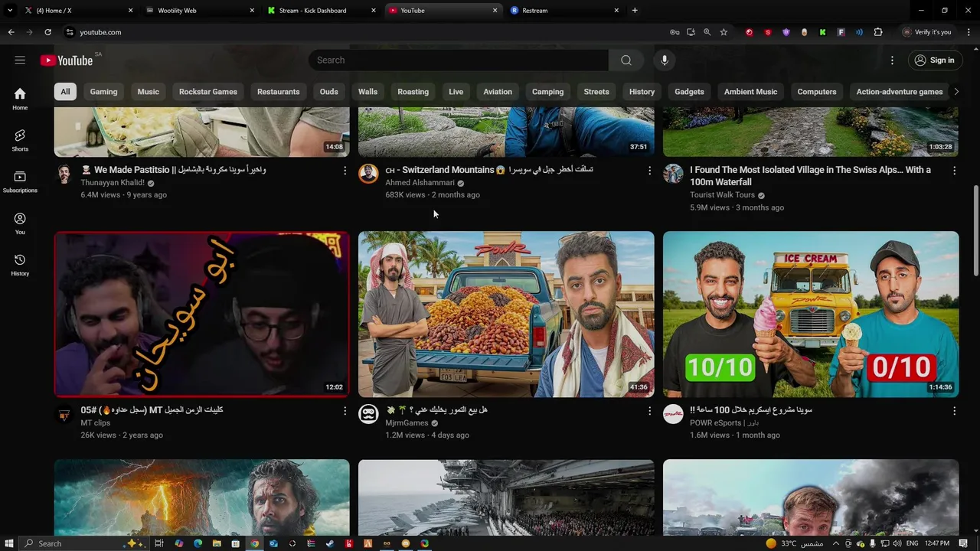Expand hidden system tray icons
This screenshot has width=980, height=551.
[x=835, y=543]
